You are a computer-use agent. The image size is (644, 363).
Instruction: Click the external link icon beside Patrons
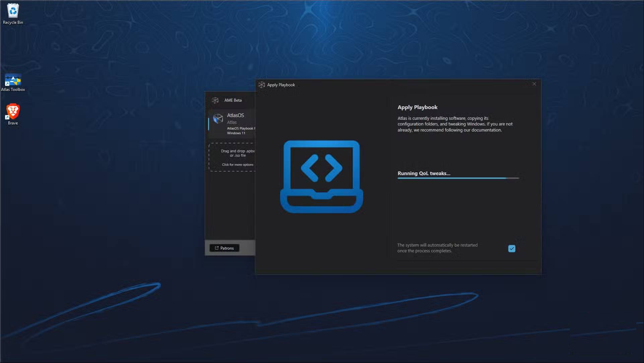pos(216,248)
